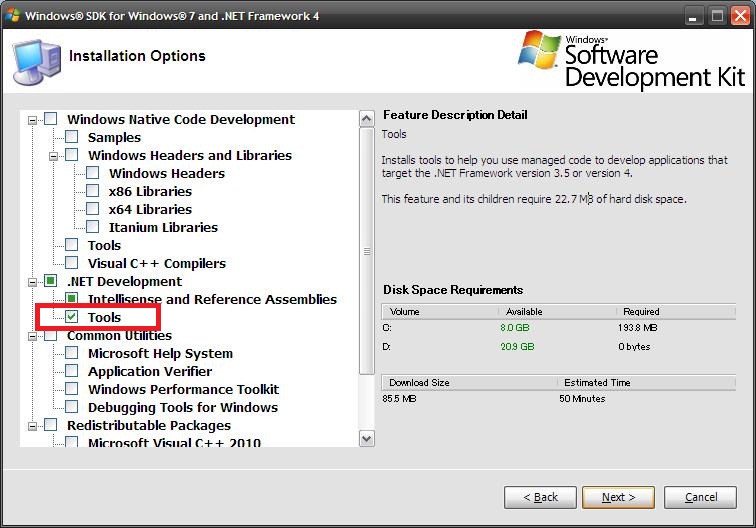Select Intellisense and Reference Assemblies label
Screen dimensions: 756x528
212,299
